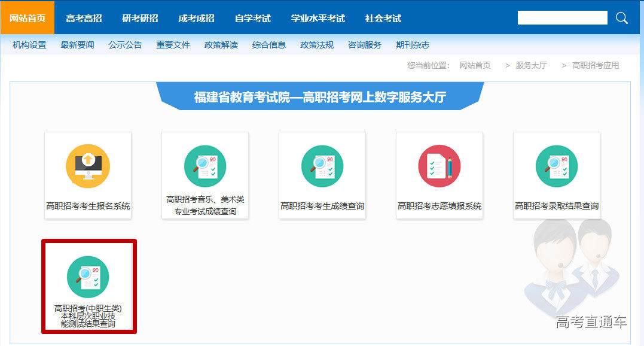The image size is (644, 346).
Task: Open the 高考高招 menu item
Action: [x=84, y=18]
